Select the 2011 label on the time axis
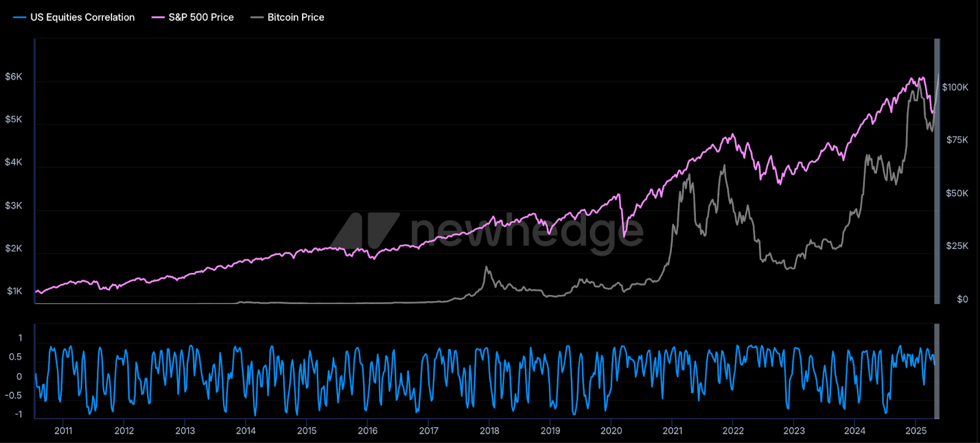 pos(63,431)
